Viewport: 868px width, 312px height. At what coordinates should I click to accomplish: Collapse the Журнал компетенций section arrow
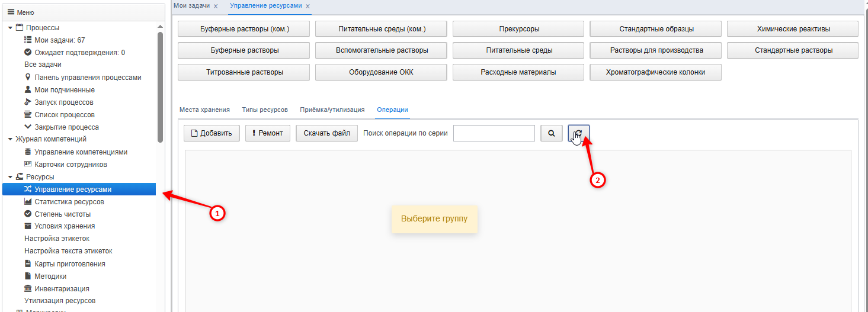pyautogui.click(x=10, y=140)
